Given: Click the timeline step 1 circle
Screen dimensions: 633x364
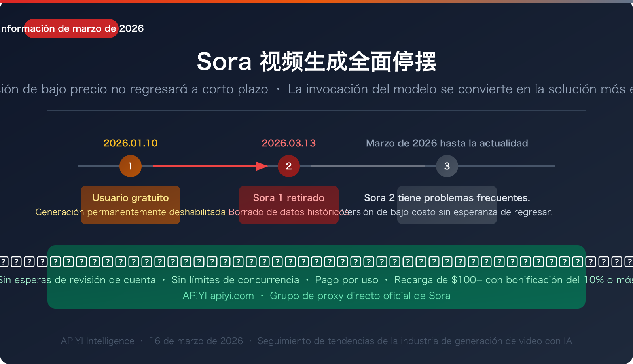Looking at the screenshot, I should point(131,166).
